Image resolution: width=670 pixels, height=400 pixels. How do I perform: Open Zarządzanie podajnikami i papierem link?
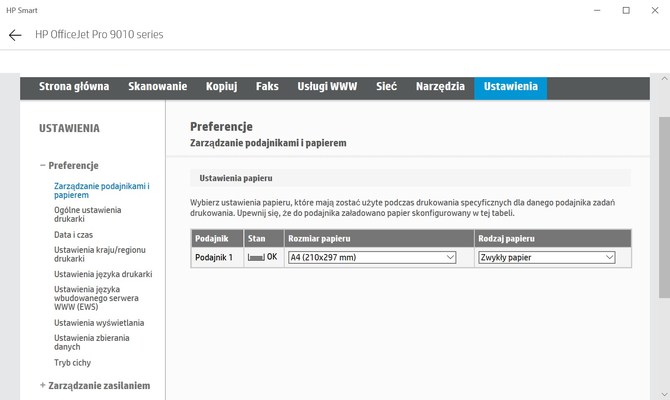(x=102, y=191)
